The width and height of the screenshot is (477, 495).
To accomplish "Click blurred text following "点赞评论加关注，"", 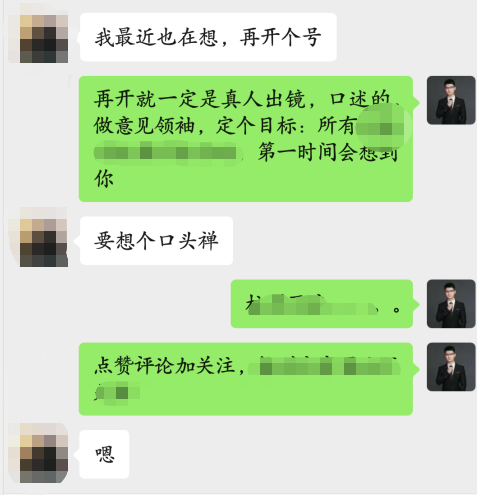I will click(324, 368).
